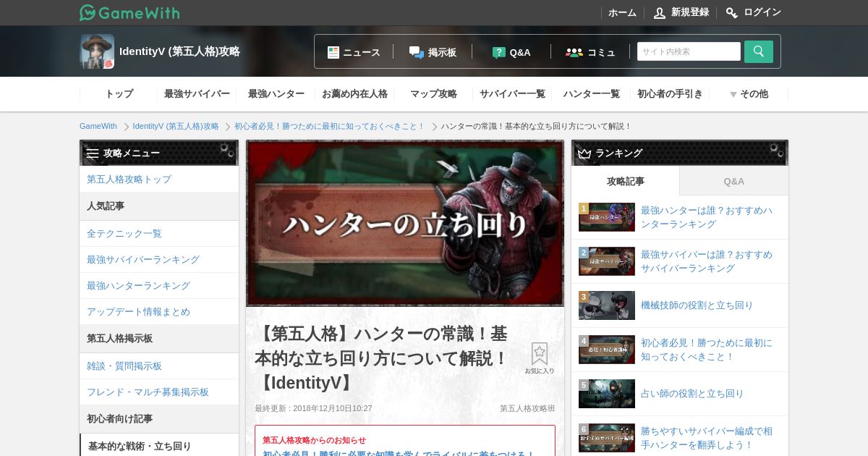Viewport: 868px width, 456px height.
Task: Open フレンド・マルチ募集掲示板 sidebar link
Action: pos(159,392)
